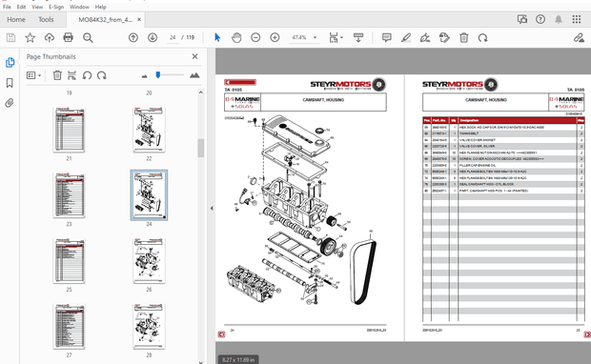Zoom out with the minus icon

point(255,38)
